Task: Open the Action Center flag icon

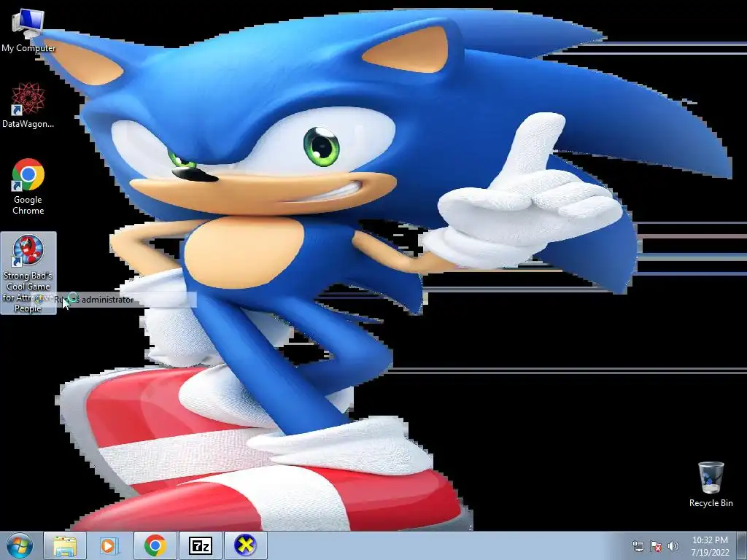Action: coord(656,546)
